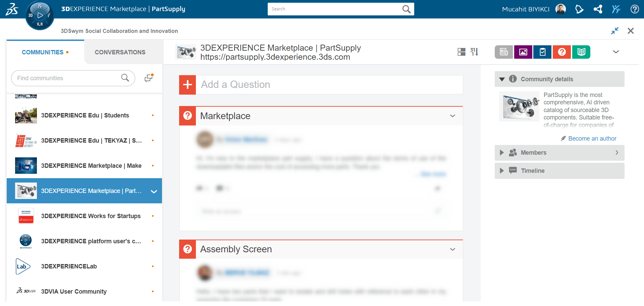Open Mucahit BIYIKCI profile avatar
This screenshot has width=644, height=306.
point(560,9)
